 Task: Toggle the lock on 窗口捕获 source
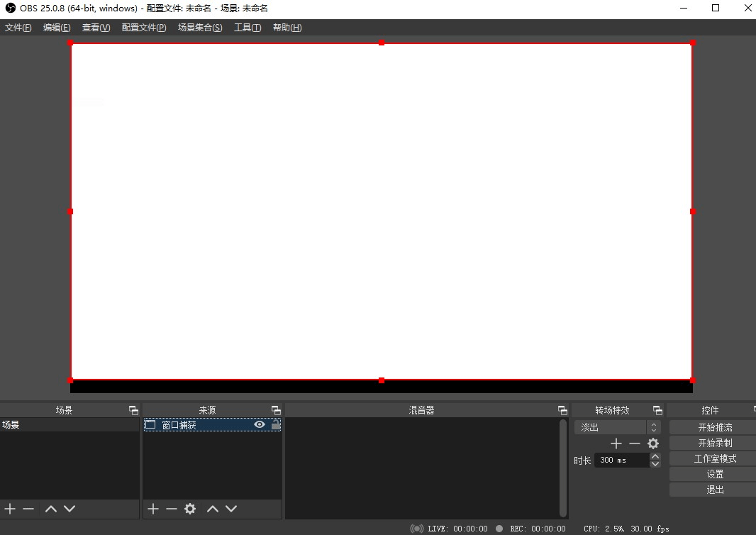coord(275,424)
